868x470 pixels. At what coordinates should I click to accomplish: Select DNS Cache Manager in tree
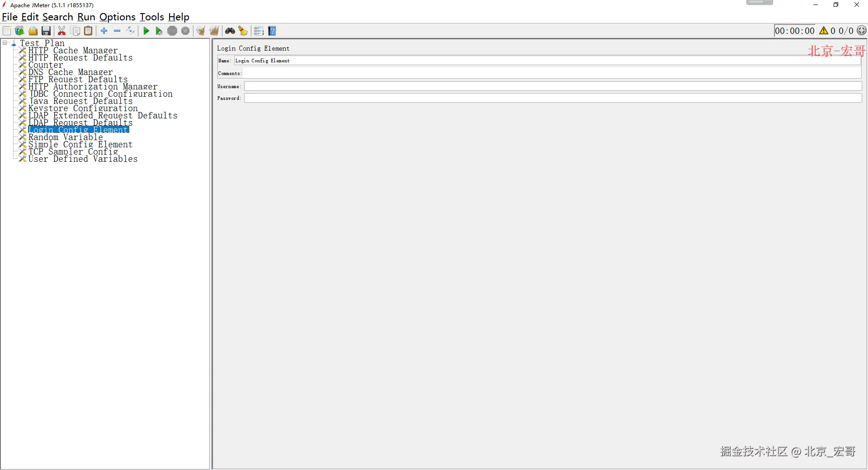click(71, 72)
